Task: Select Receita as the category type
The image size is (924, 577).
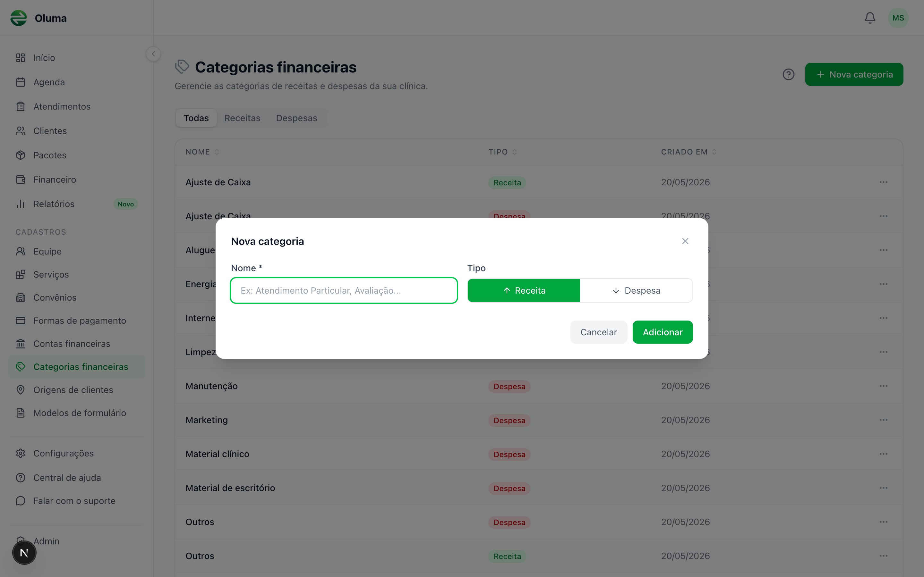Action: tap(524, 290)
